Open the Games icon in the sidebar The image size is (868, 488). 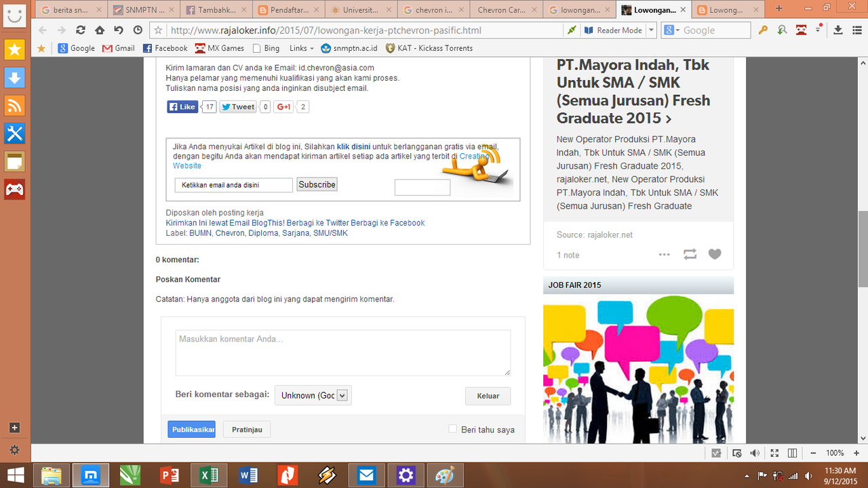15,189
